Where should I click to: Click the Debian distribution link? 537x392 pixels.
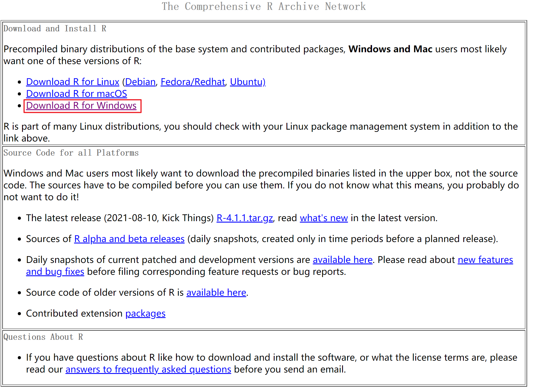click(140, 82)
